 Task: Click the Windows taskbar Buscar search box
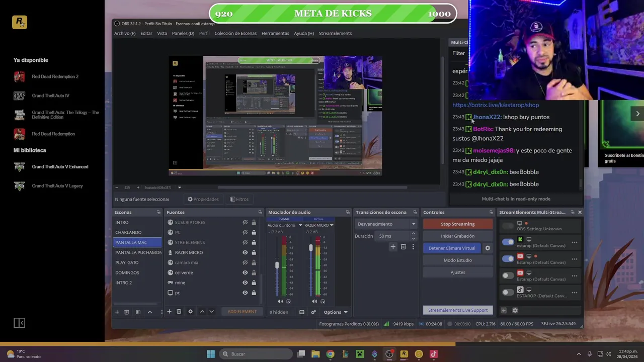pos(257,354)
